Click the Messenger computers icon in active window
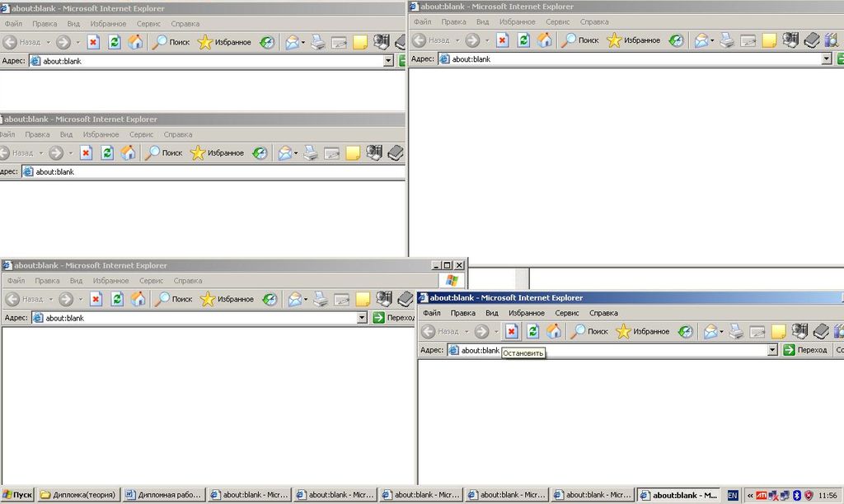The image size is (844, 504). point(799,331)
